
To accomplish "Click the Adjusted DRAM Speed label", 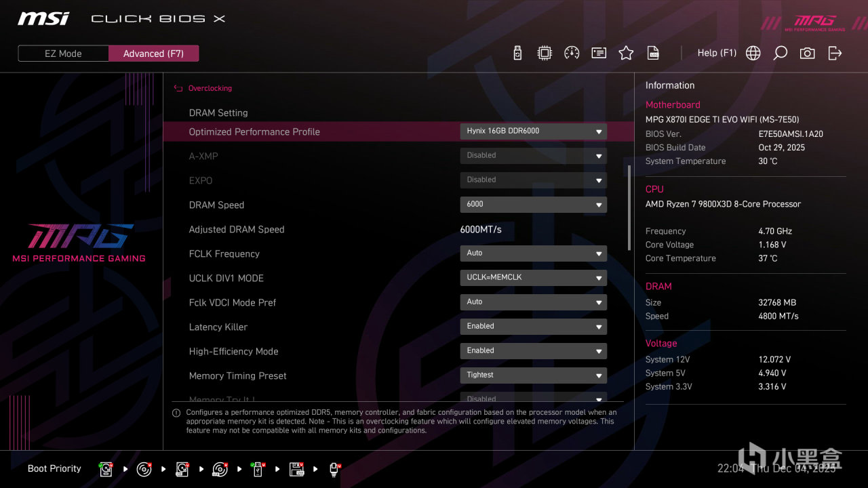I will [237, 229].
